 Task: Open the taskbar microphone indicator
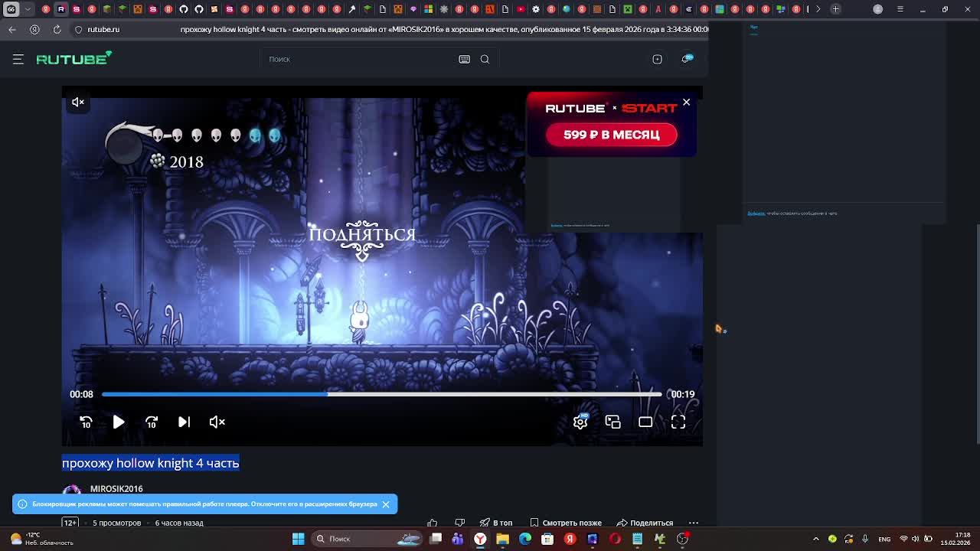pos(865,539)
